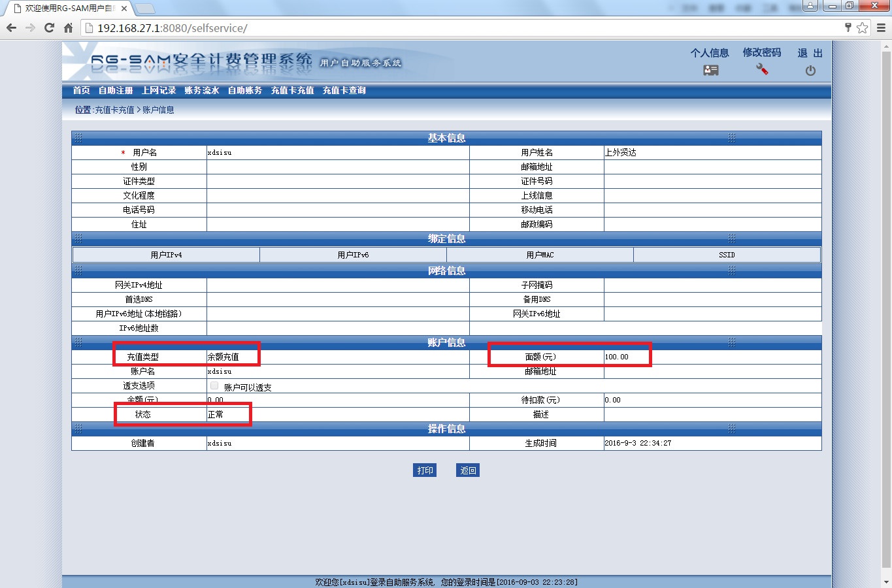Go to browser home page icon
Image resolution: width=892 pixels, height=588 pixels.
click(68, 28)
